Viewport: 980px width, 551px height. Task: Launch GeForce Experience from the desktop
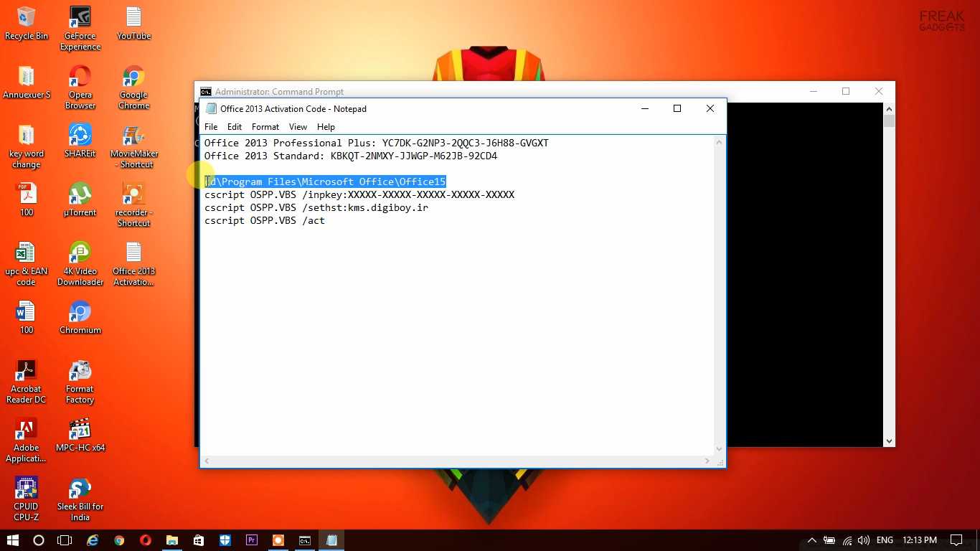80,29
